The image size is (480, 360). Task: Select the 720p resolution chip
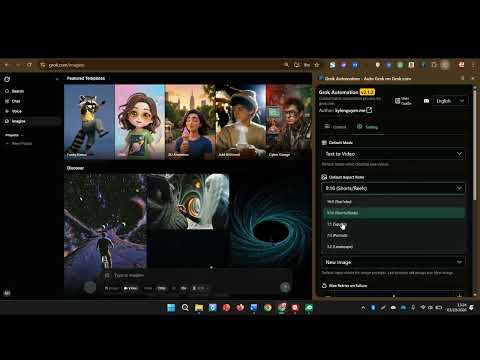[162, 288]
